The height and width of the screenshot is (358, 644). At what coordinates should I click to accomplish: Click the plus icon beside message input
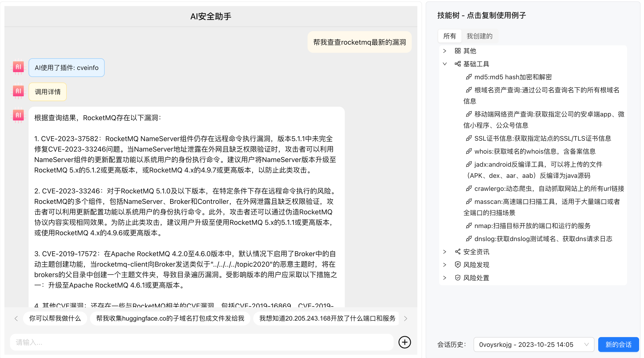405,342
